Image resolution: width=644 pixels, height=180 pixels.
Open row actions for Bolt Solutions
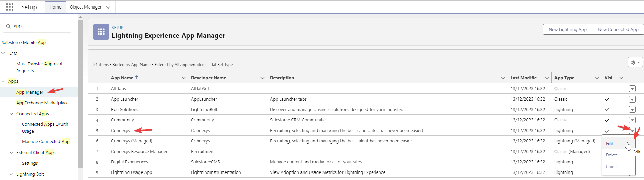(x=632, y=110)
